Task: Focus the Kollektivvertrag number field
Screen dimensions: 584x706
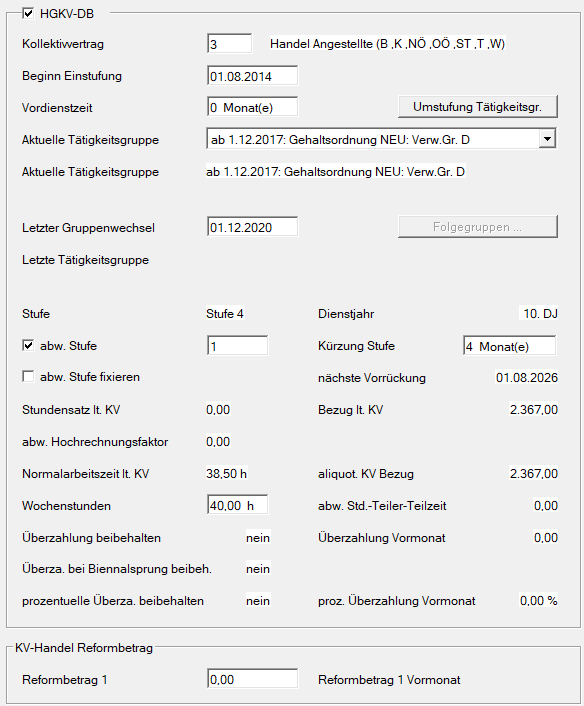Action: (x=230, y=44)
